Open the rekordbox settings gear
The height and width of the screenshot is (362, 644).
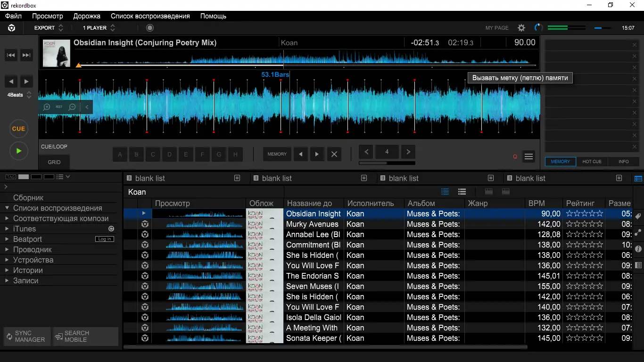coord(521,28)
